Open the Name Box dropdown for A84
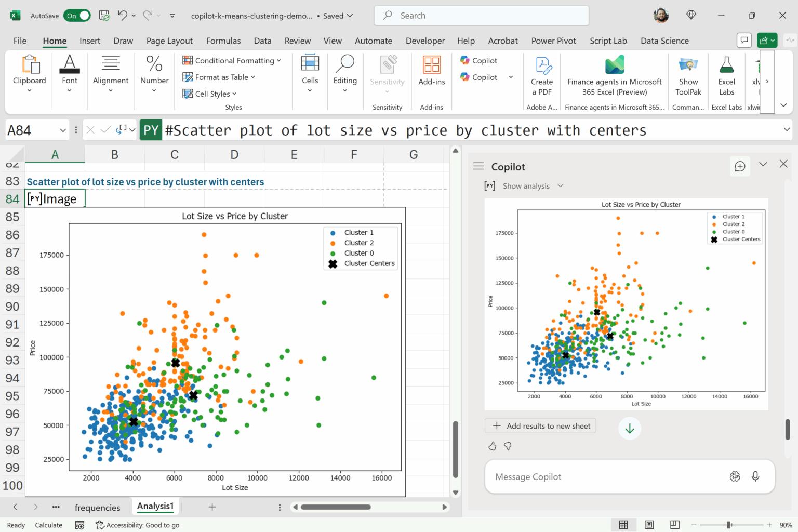The height and width of the screenshot is (532, 798). (x=63, y=130)
